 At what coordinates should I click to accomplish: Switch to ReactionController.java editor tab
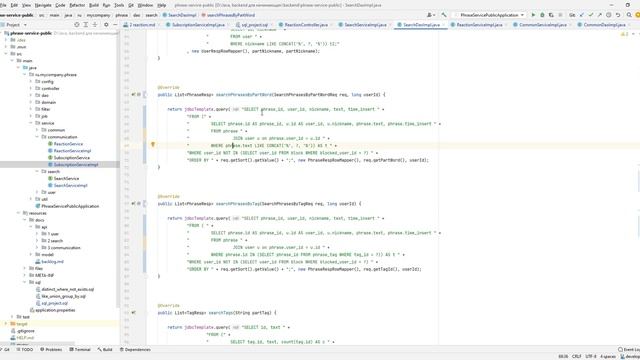[x=306, y=24]
